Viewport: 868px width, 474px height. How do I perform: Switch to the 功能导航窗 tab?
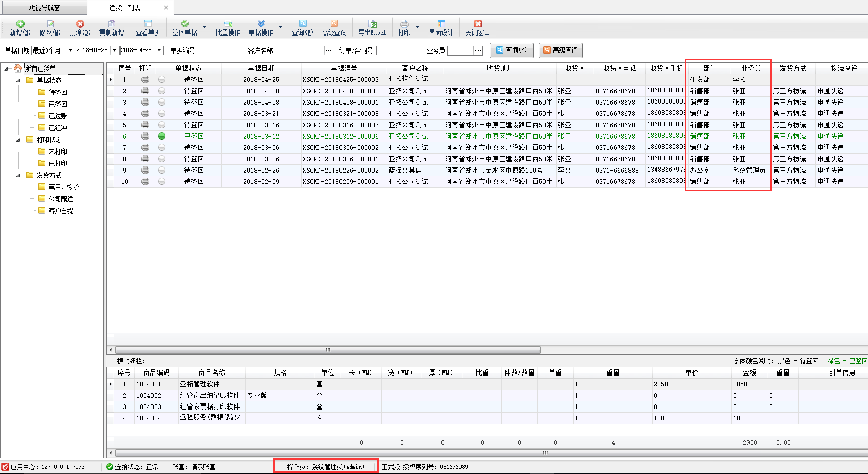click(x=44, y=8)
